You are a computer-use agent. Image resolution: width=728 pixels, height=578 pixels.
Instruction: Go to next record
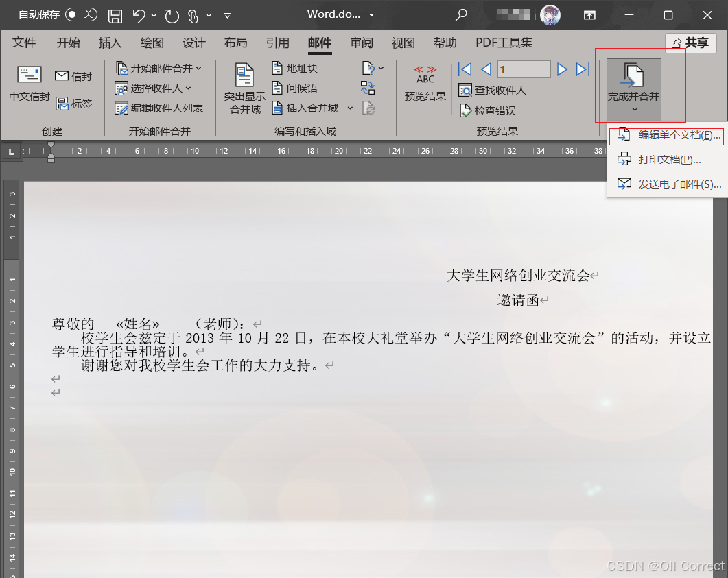tap(562, 69)
